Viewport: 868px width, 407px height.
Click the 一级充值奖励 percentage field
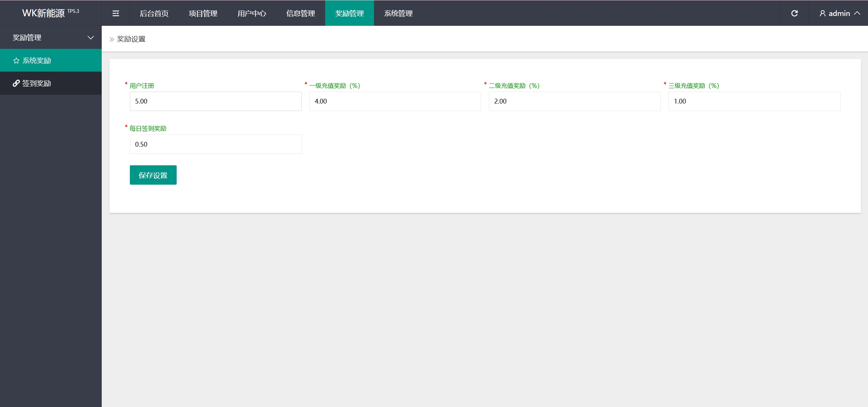pos(395,101)
